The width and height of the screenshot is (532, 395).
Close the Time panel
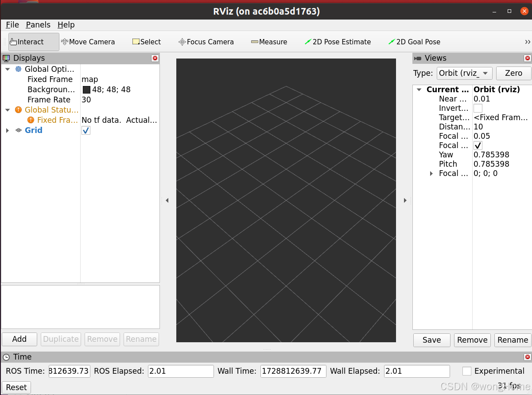tap(527, 357)
